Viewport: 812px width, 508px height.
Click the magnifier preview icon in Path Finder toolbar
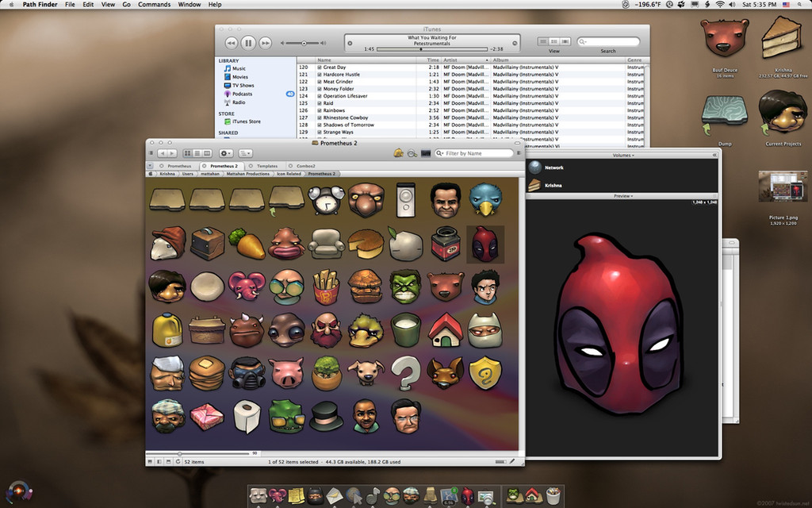412,153
